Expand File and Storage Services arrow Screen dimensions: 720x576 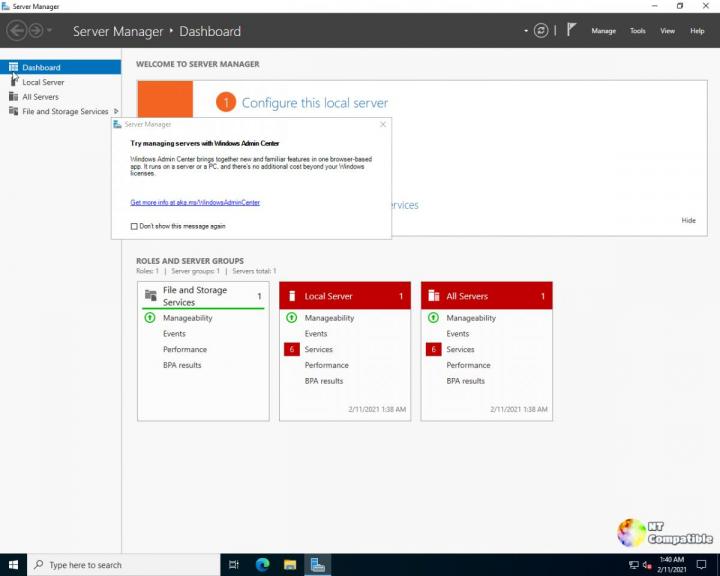[116, 111]
